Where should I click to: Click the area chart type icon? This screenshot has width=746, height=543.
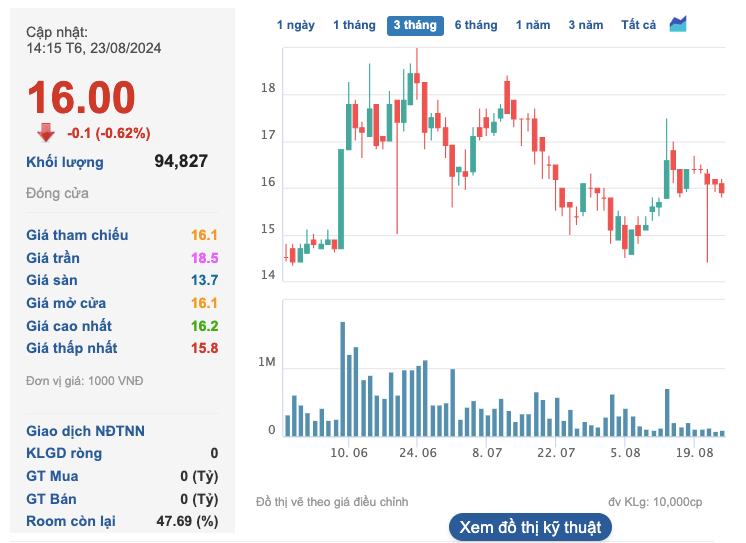[677, 24]
